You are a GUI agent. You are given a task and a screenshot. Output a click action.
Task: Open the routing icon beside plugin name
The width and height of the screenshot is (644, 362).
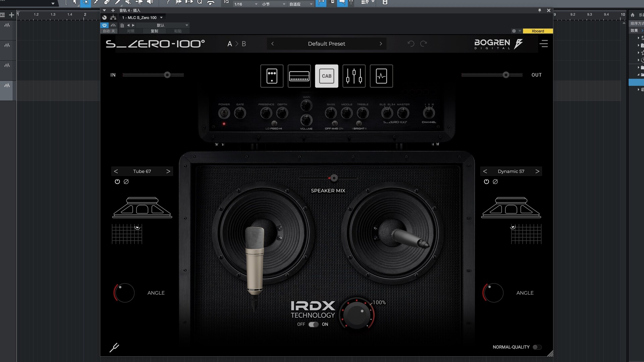[x=113, y=17]
